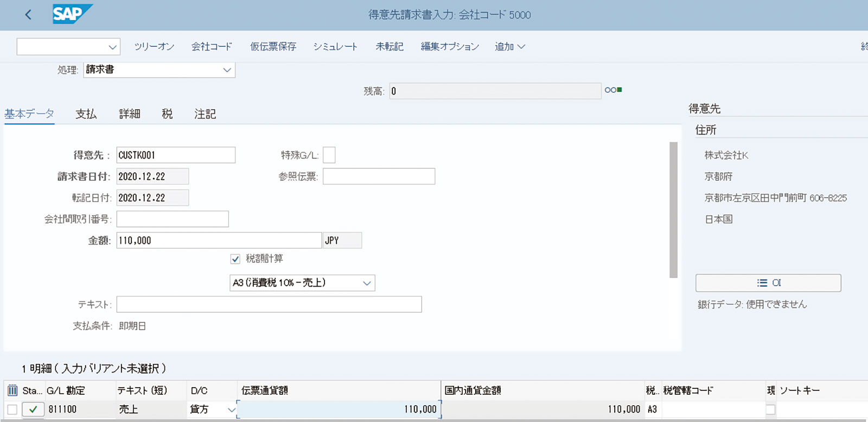This screenshot has height=422, width=868.
Task: Click the OI list button
Action: (x=768, y=283)
